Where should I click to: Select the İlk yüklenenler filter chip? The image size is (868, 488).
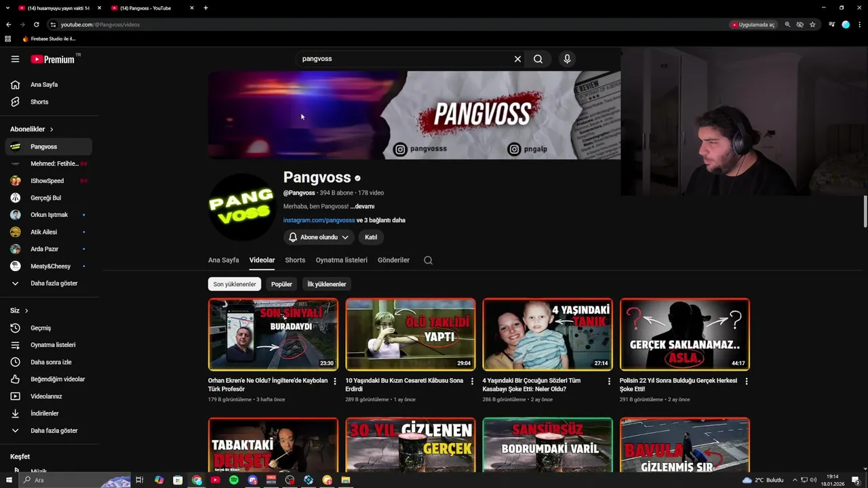(327, 284)
